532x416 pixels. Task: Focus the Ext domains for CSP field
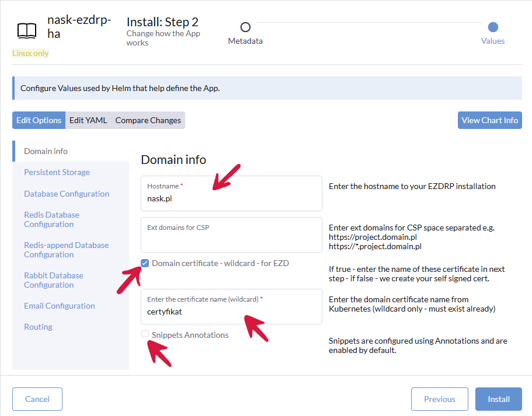coord(231,239)
